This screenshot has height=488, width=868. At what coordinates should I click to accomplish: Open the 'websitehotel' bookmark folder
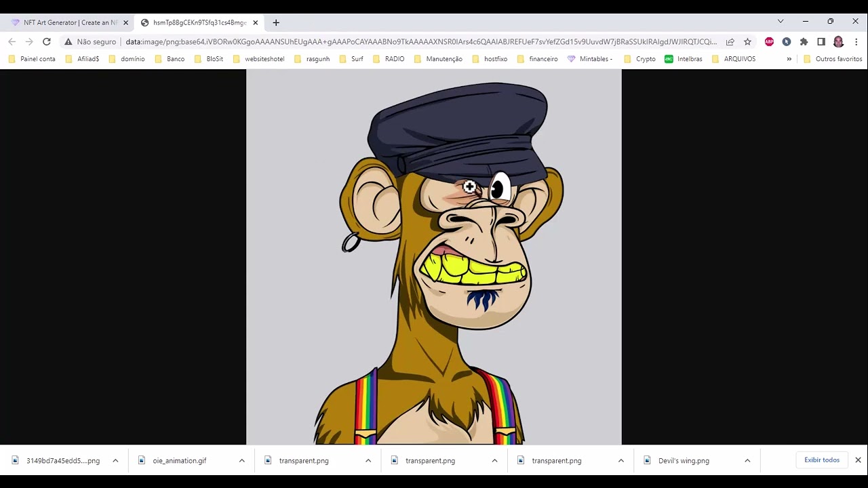[258, 59]
